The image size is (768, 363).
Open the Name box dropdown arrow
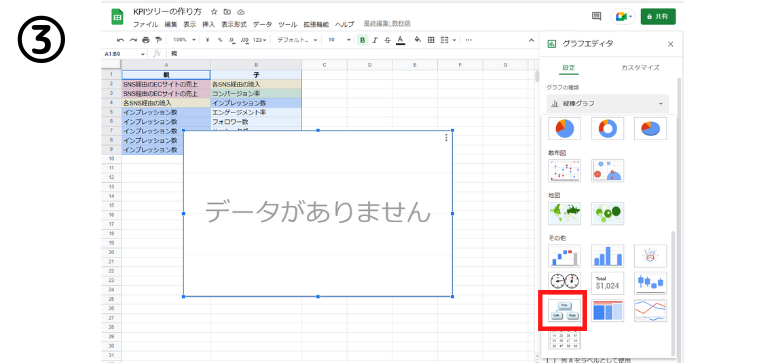[143, 54]
